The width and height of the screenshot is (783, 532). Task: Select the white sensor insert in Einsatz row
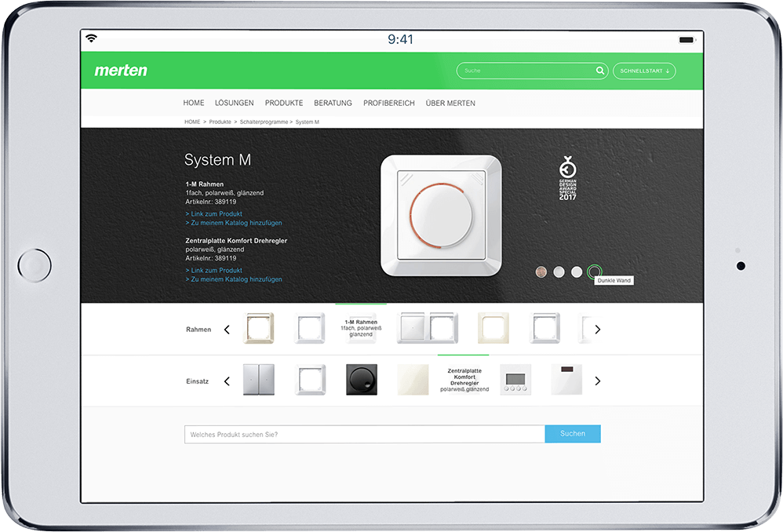point(566,380)
